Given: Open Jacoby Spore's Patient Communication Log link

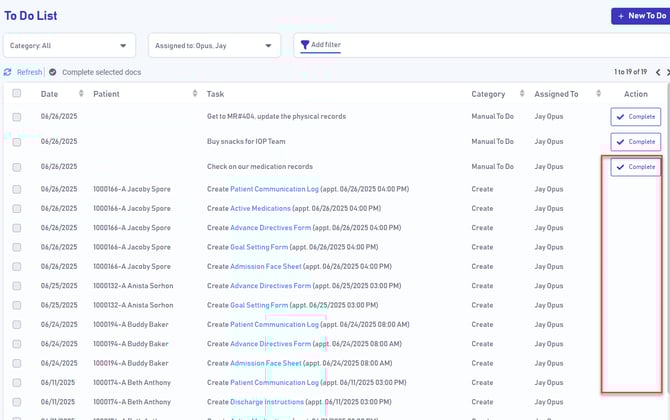Looking at the screenshot, I should 274,189.
